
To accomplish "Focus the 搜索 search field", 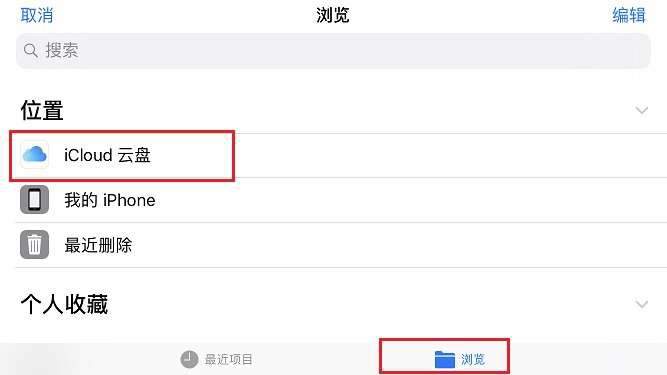I will (333, 51).
